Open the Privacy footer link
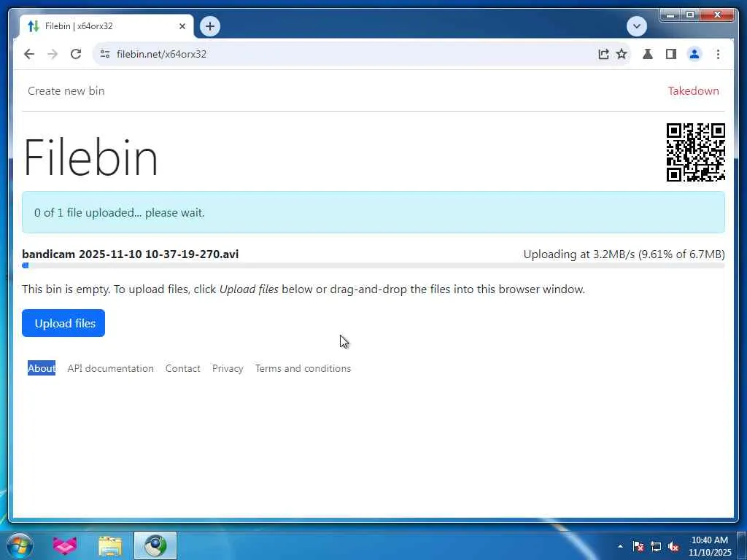 coord(228,368)
